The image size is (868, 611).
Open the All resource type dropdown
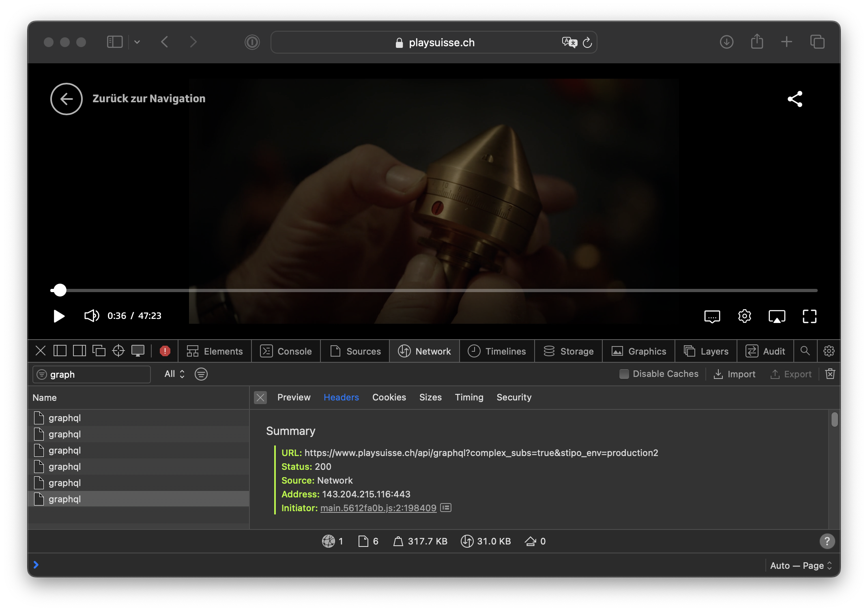pyautogui.click(x=175, y=374)
